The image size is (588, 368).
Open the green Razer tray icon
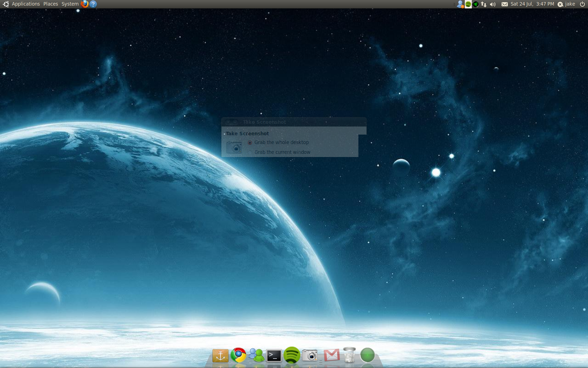(x=476, y=4)
